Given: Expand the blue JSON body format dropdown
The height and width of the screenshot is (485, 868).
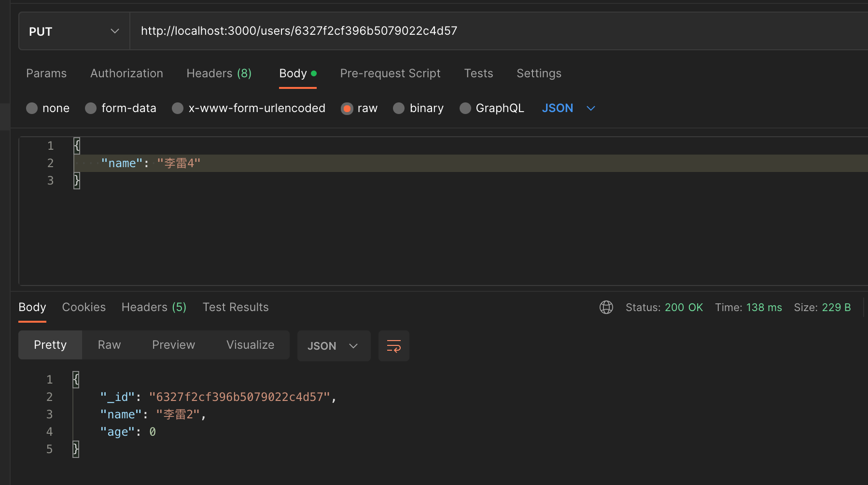Looking at the screenshot, I should [x=568, y=108].
